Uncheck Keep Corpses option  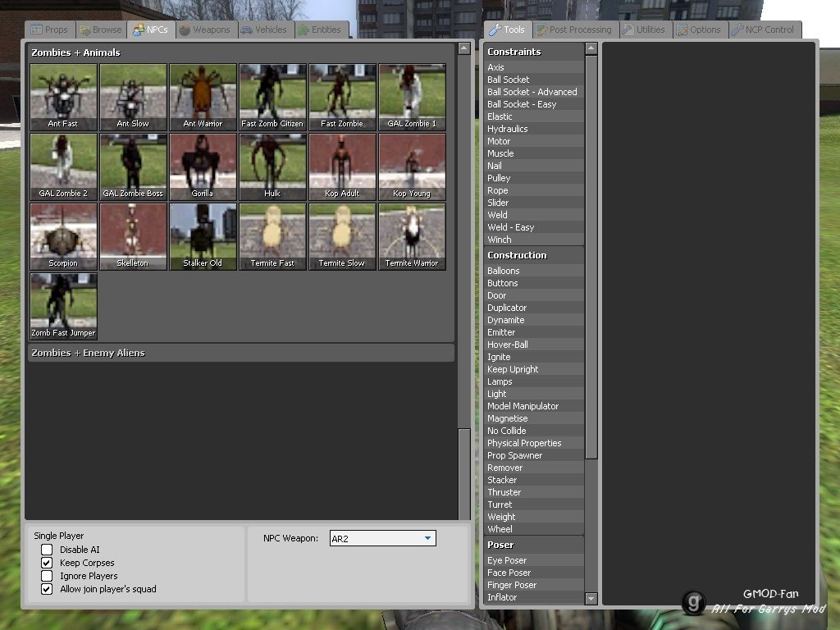tap(47, 563)
